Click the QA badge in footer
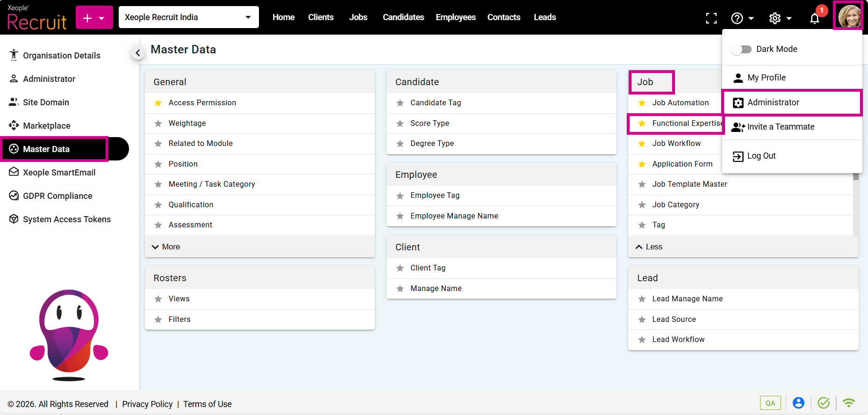 (770, 403)
